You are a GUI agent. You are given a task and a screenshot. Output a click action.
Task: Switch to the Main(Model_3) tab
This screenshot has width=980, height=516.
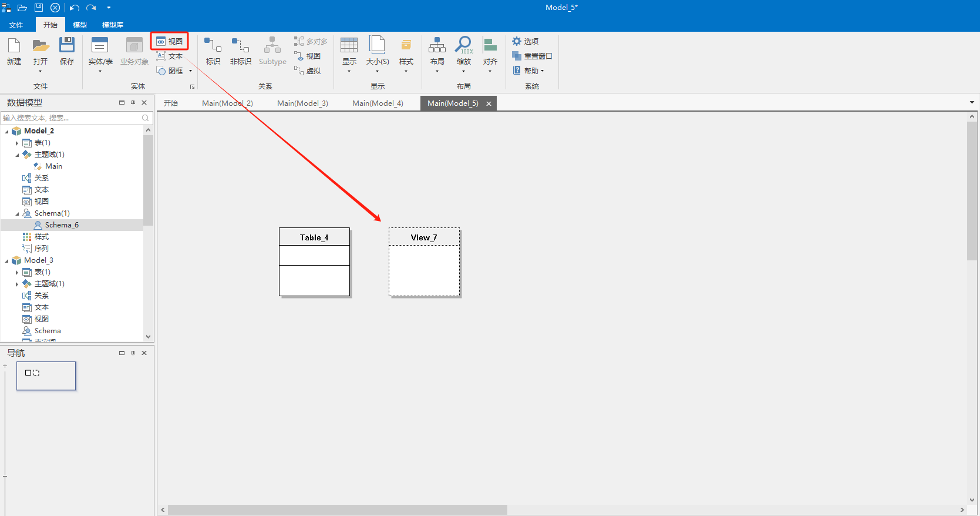(302, 103)
